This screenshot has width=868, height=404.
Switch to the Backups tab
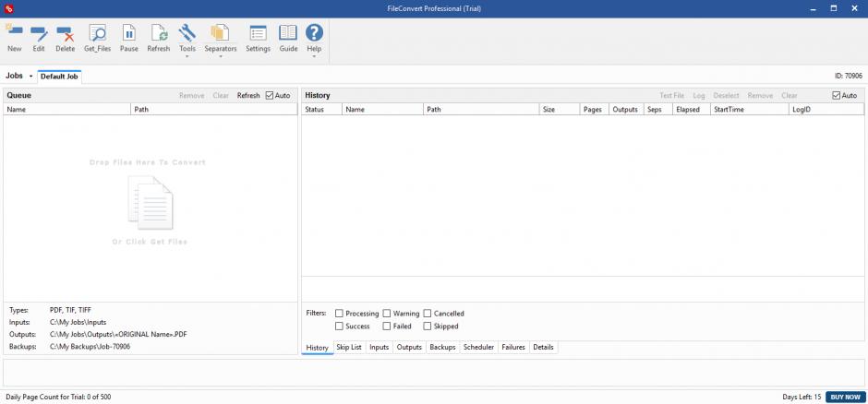click(x=443, y=347)
